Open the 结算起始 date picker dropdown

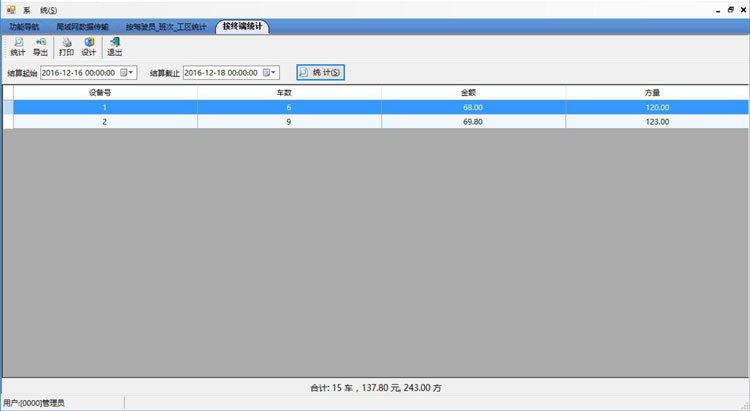pos(128,73)
